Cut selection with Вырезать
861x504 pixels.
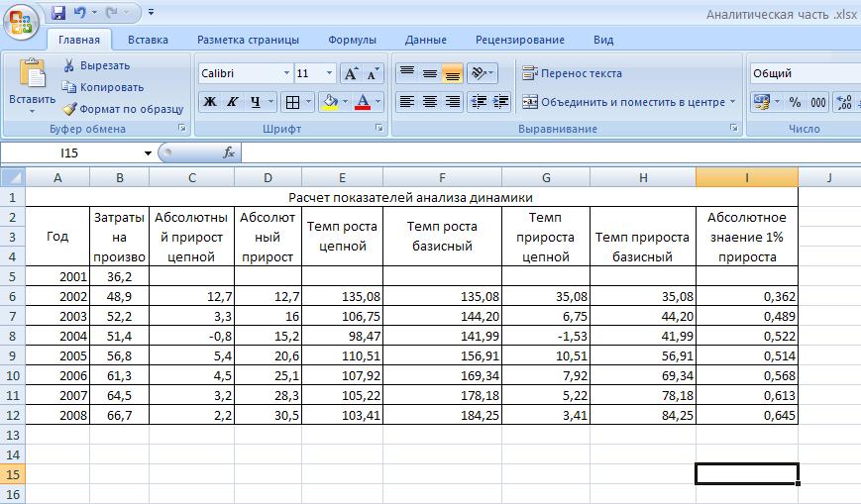coord(97,65)
